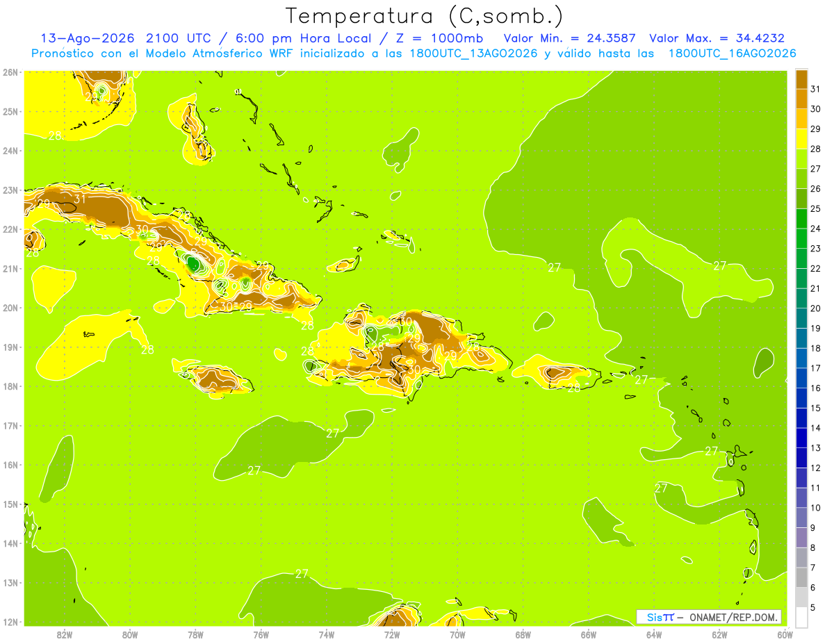The width and height of the screenshot is (834, 644).
Task: Click the 26N latitude label
Action: coord(10,72)
